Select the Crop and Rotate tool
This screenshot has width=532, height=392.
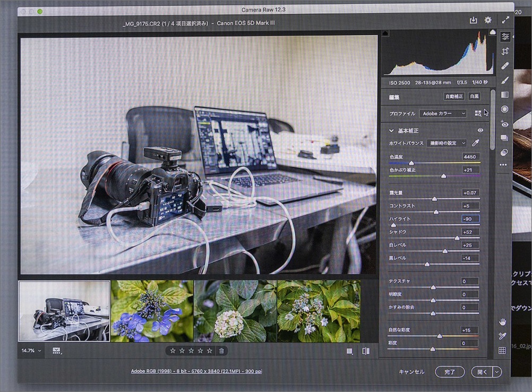[x=505, y=51]
